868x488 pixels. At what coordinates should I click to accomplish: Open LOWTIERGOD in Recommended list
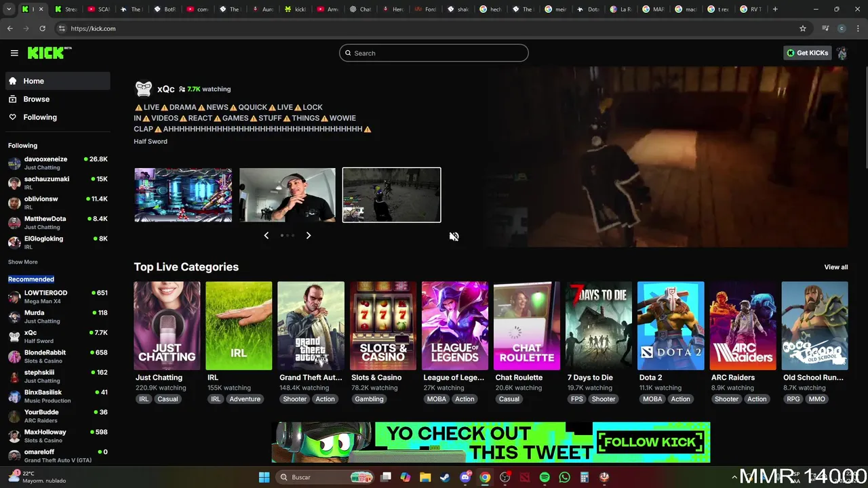tap(58, 297)
